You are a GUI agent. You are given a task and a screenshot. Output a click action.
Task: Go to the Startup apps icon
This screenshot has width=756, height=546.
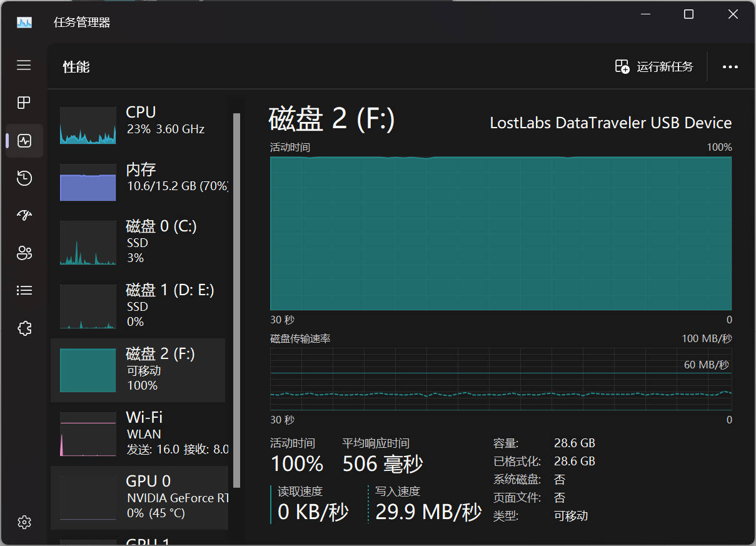(24, 216)
